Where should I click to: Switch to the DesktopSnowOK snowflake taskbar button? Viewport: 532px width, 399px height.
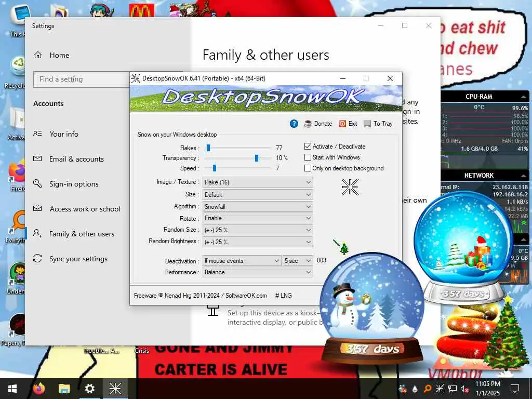click(x=115, y=389)
